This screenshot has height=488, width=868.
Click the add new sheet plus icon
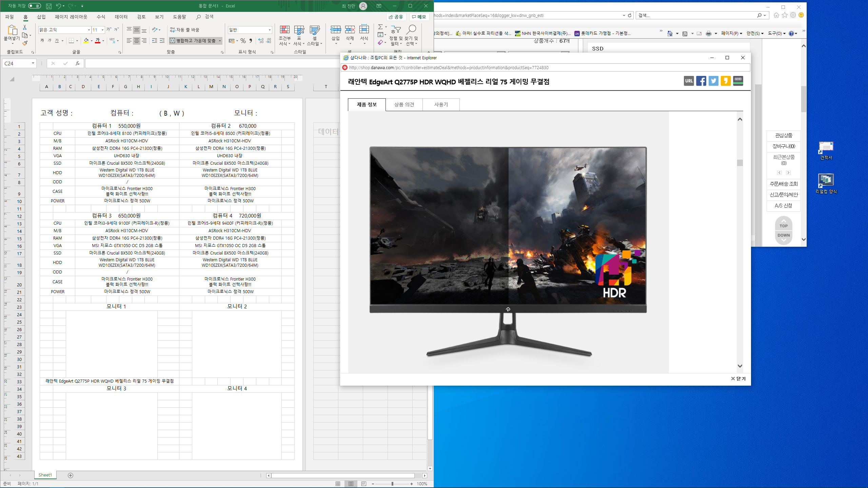(x=71, y=475)
